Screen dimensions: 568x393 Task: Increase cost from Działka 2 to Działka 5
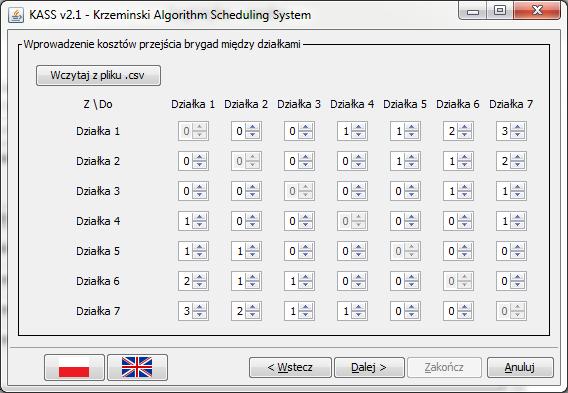pos(412,158)
